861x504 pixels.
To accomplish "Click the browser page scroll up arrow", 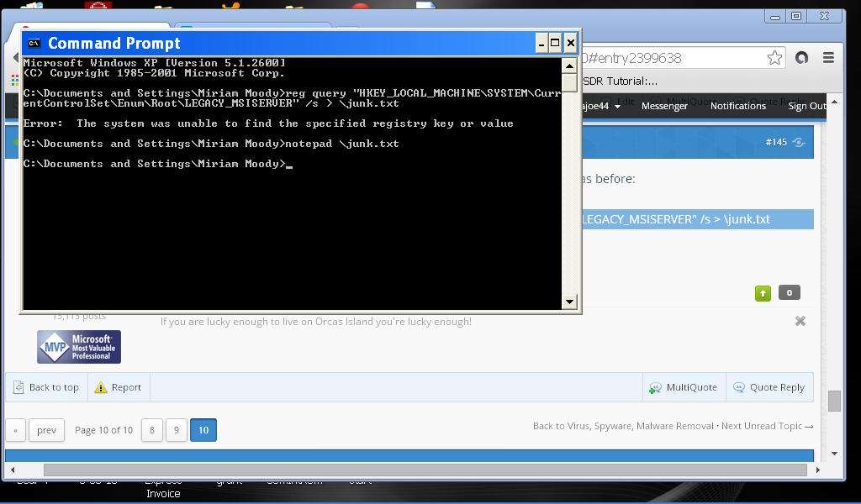I will (x=834, y=102).
